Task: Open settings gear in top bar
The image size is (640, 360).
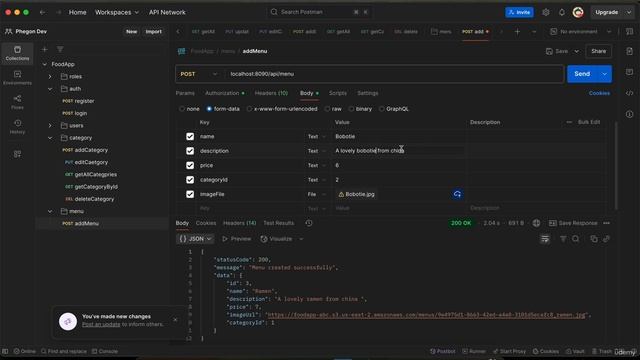Action: [546, 12]
